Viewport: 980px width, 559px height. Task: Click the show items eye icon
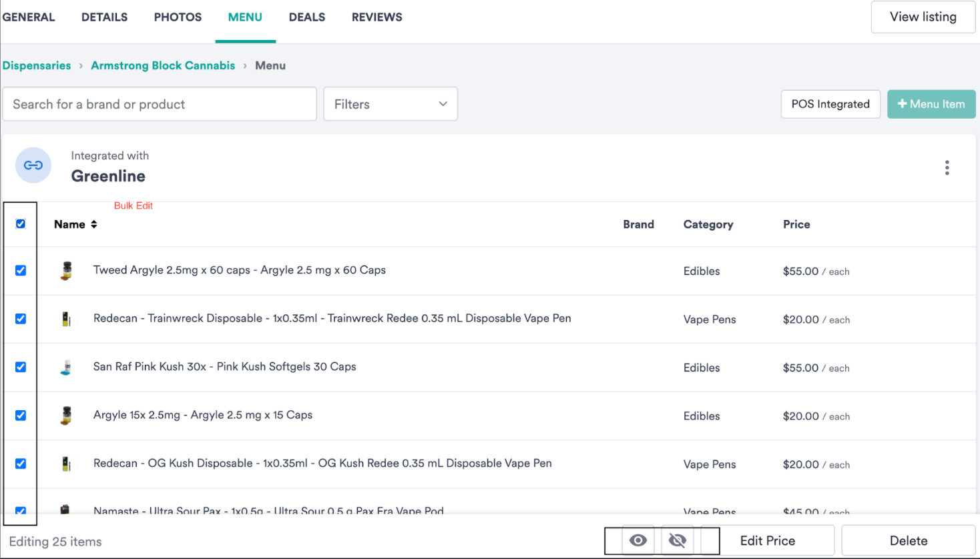[x=638, y=540]
